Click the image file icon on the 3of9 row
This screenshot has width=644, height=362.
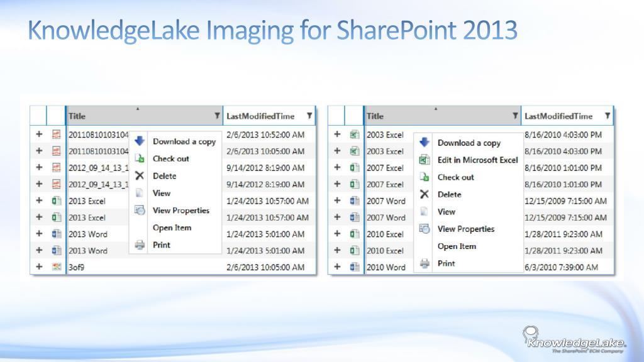click(57, 266)
